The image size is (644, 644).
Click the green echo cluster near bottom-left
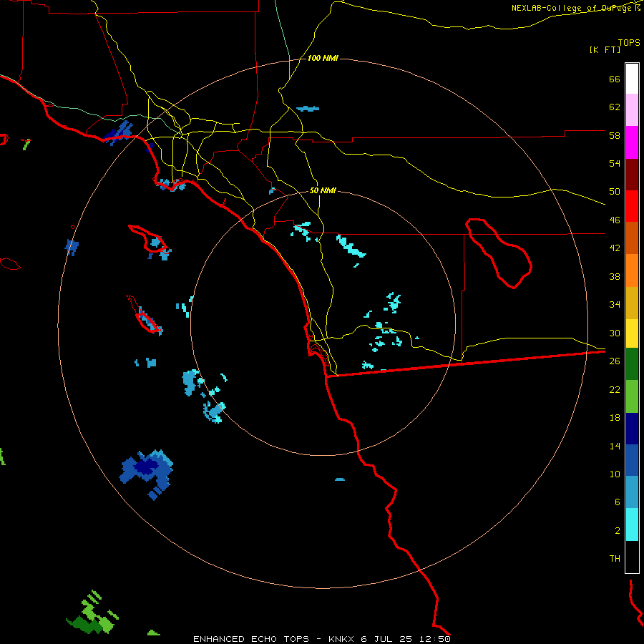(x=93, y=613)
